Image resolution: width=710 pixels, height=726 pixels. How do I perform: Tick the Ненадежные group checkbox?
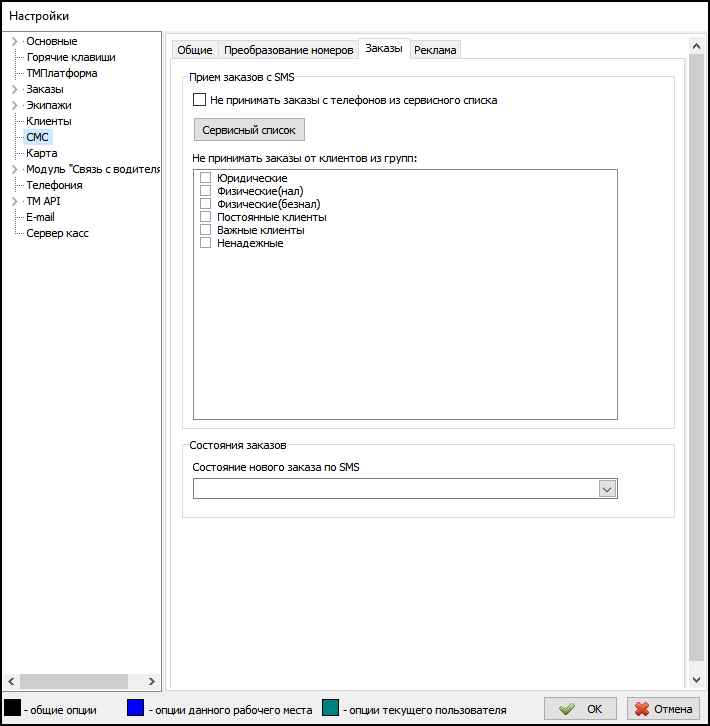tap(206, 243)
